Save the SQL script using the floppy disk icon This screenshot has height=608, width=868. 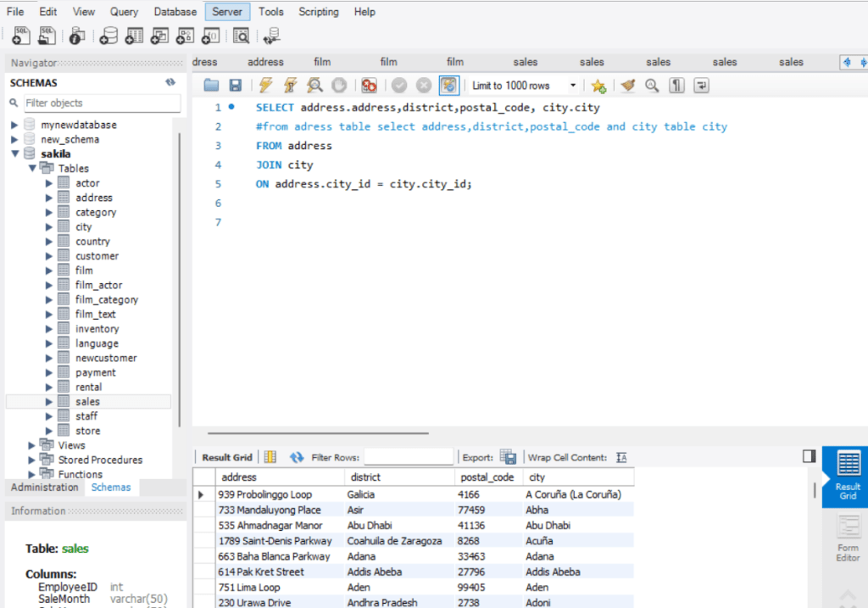(235, 86)
